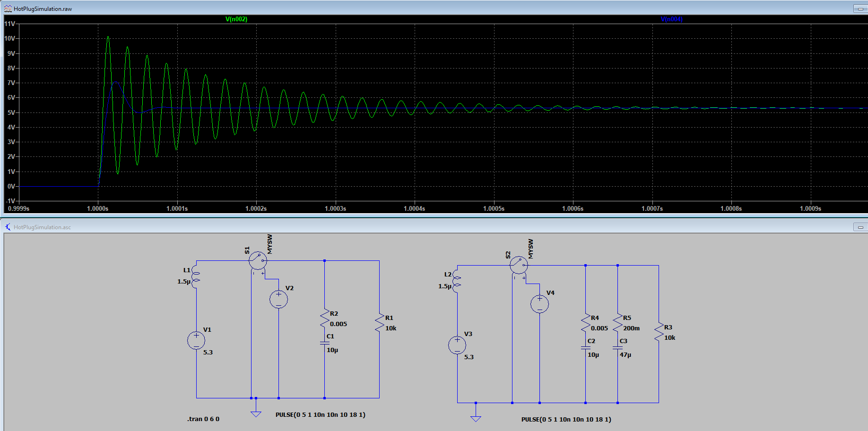Viewport: 868px width, 431px height.
Task: Click the V4 reference designator label
Action: click(x=550, y=293)
